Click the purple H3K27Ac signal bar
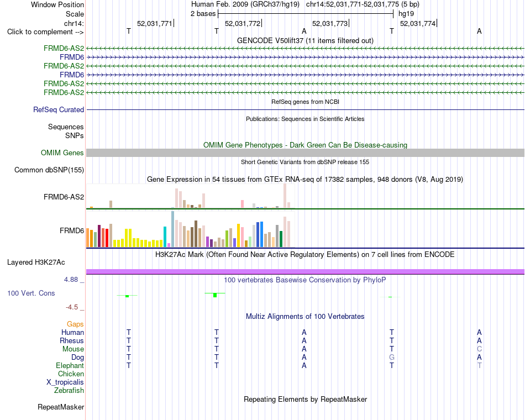The width and height of the screenshot is (525, 420). coord(306,272)
